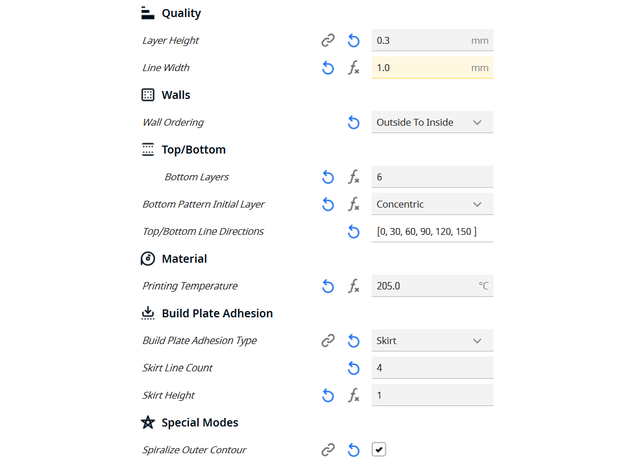Viewport: 628px width, 472px height.
Task: Toggle Spiralize Outer Contour checkbox
Action: (x=379, y=450)
